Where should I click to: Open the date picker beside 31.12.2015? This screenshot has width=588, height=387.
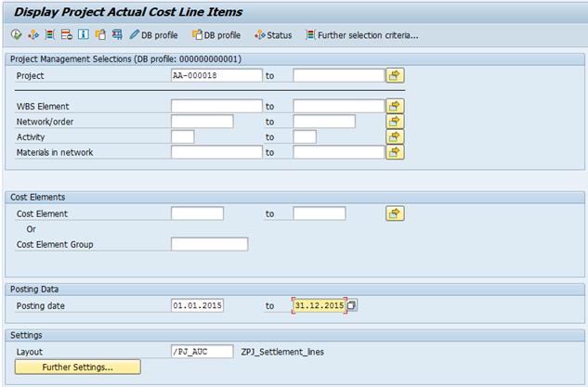[x=352, y=305]
